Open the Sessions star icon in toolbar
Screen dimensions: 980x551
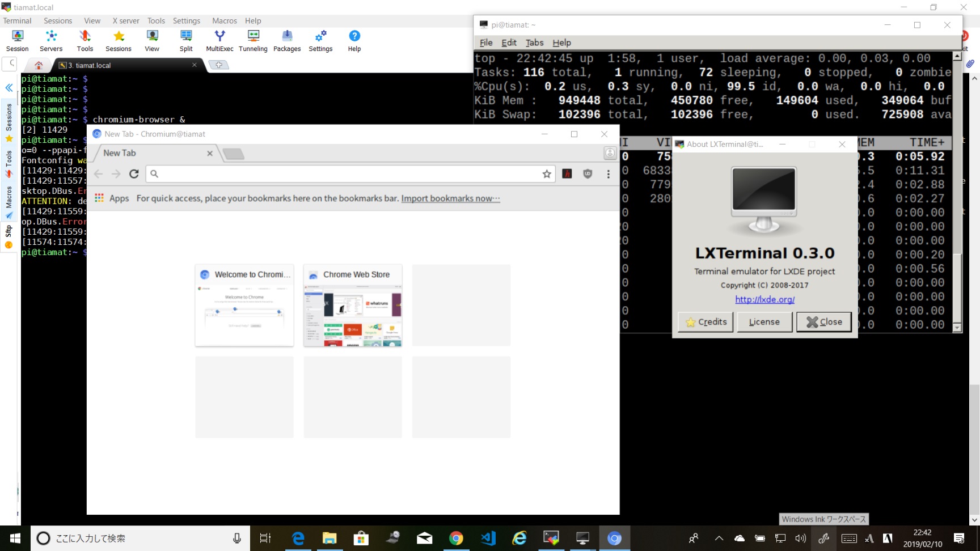click(x=119, y=41)
